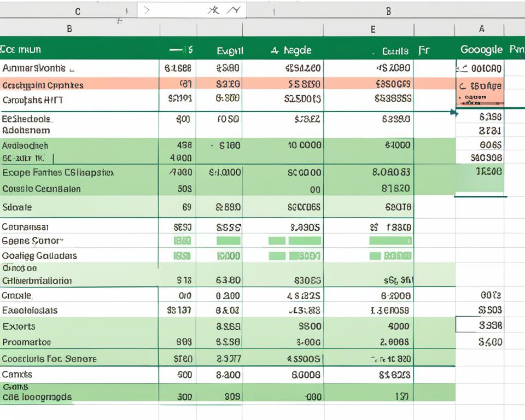Select the outlined cell 3398 in column A
Image resolution: width=525 pixels, height=420 pixels.
[480, 325]
